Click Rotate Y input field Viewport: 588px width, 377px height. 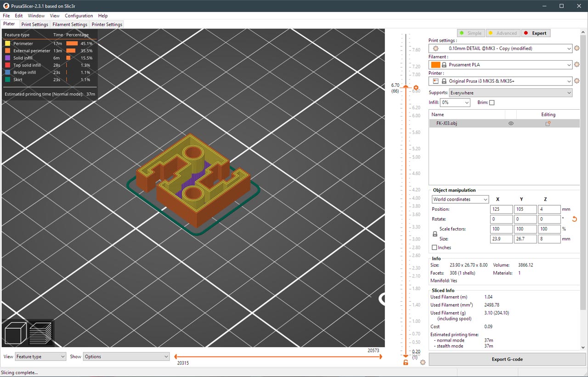pos(525,219)
